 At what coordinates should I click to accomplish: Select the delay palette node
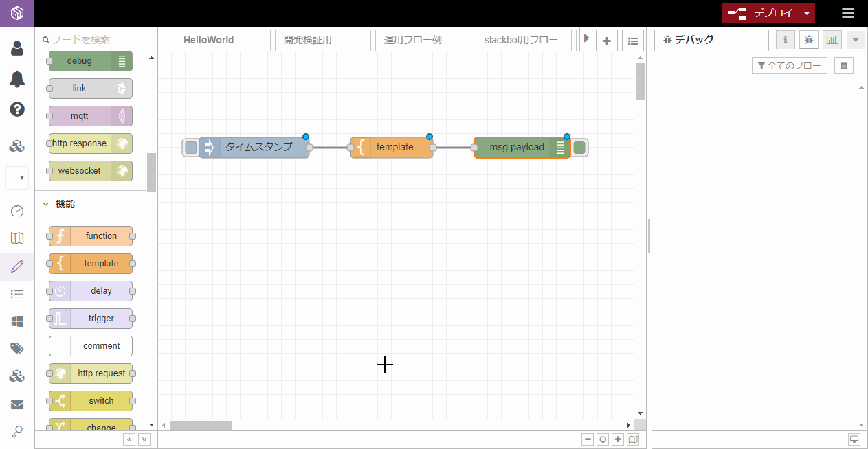(x=91, y=291)
